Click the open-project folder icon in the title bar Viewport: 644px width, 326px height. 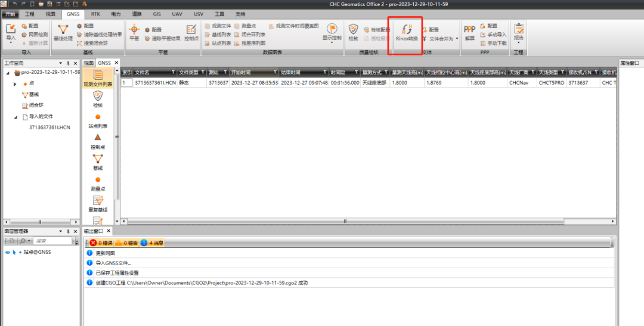41,4
